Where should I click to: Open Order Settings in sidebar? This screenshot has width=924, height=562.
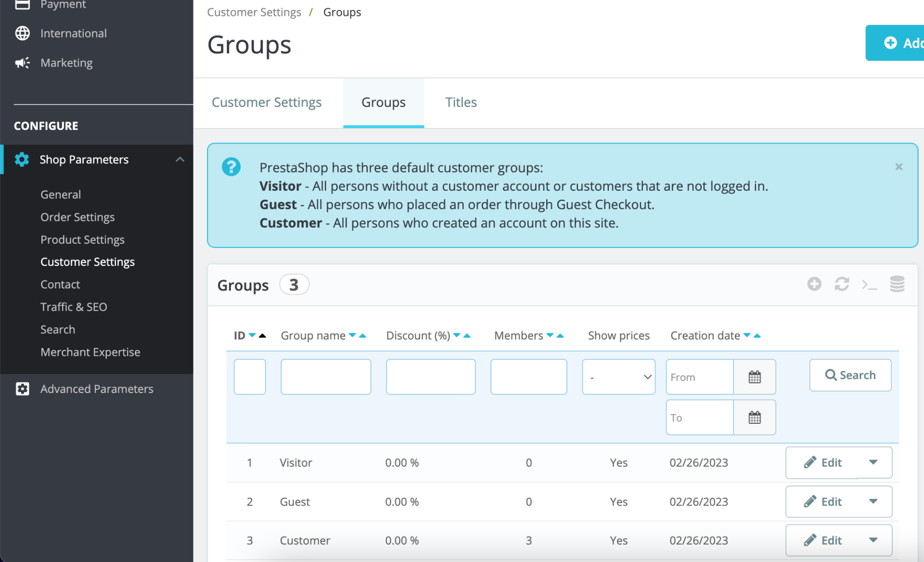[77, 217]
